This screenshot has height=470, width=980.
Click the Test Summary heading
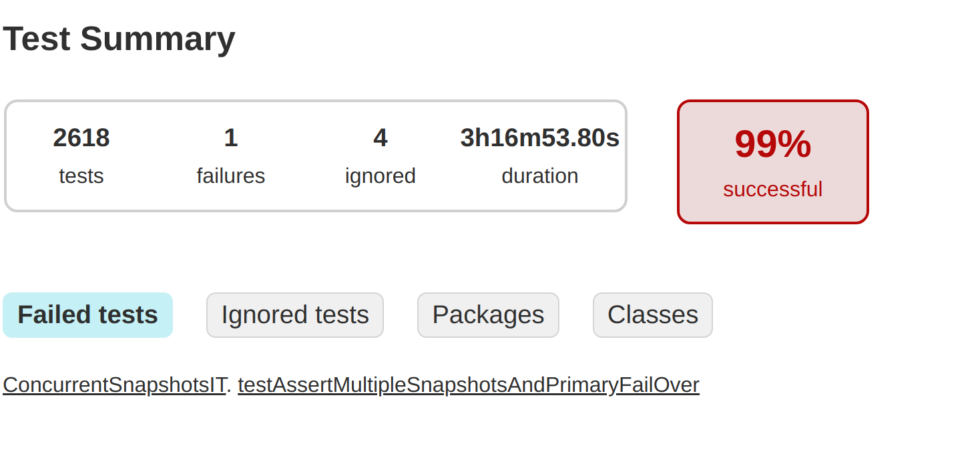point(119,38)
